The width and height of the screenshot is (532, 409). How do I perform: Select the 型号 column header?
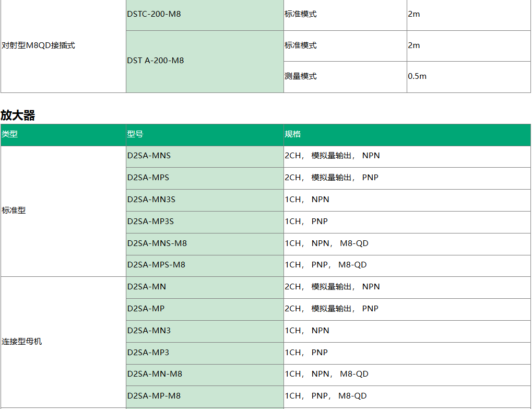(135, 134)
